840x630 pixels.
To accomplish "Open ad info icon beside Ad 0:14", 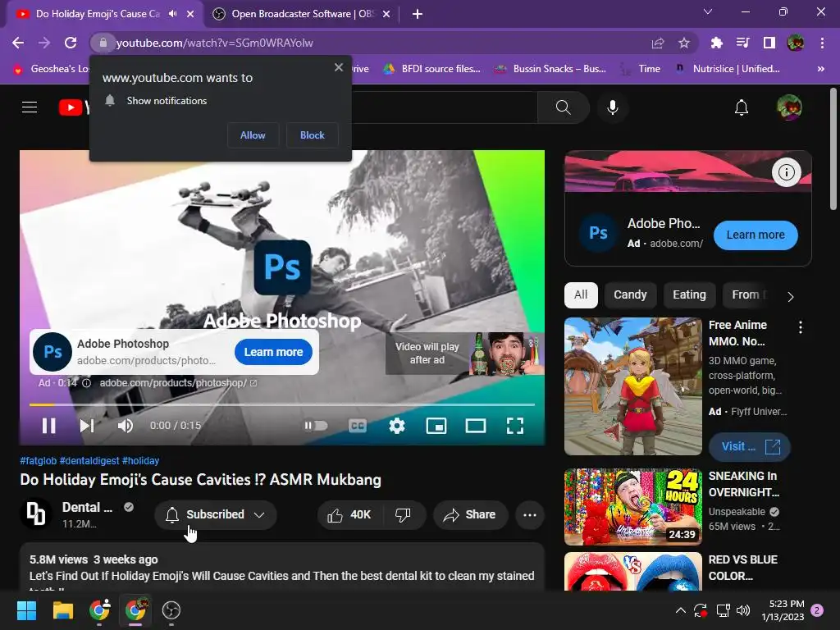I will 86,383.
